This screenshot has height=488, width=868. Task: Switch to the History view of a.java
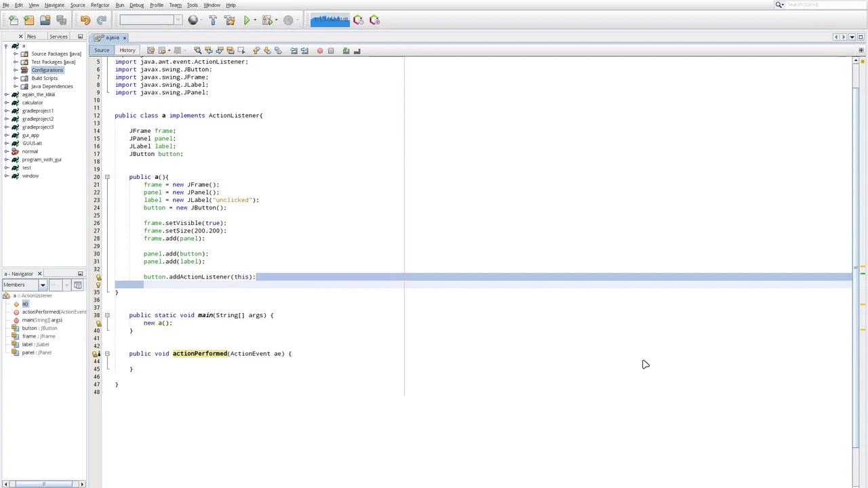tap(127, 50)
